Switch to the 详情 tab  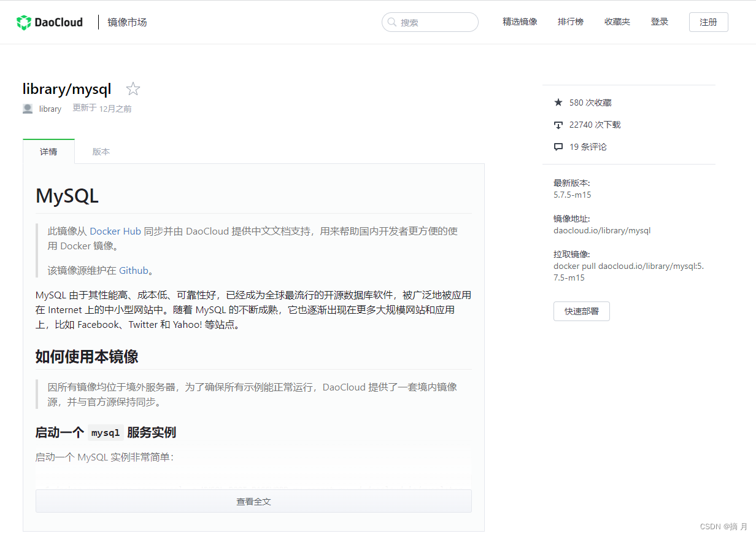[x=48, y=152]
